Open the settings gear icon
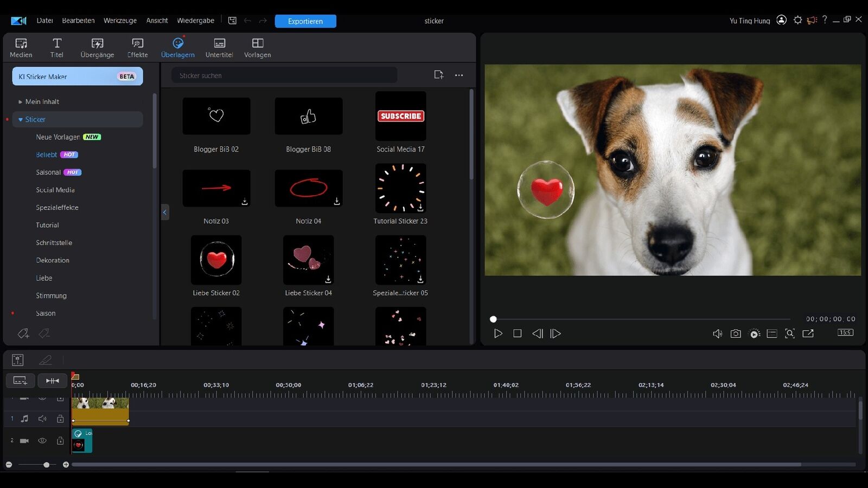This screenshot has height=488, width=868. tap(797, 20)
